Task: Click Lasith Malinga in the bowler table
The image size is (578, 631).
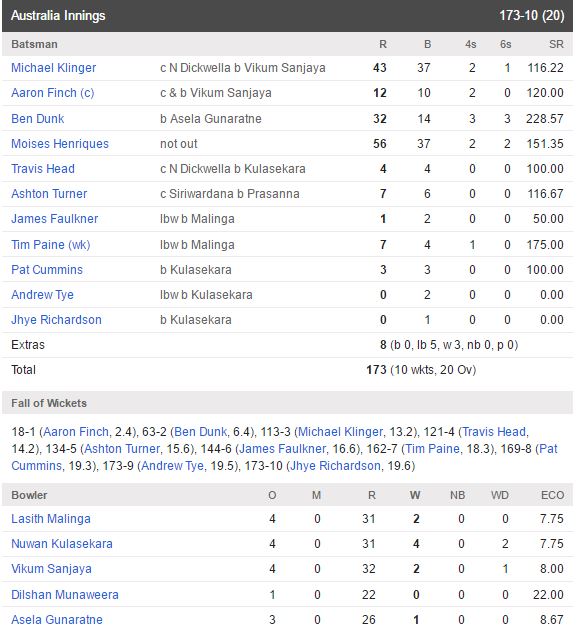Action: [51, 519]
